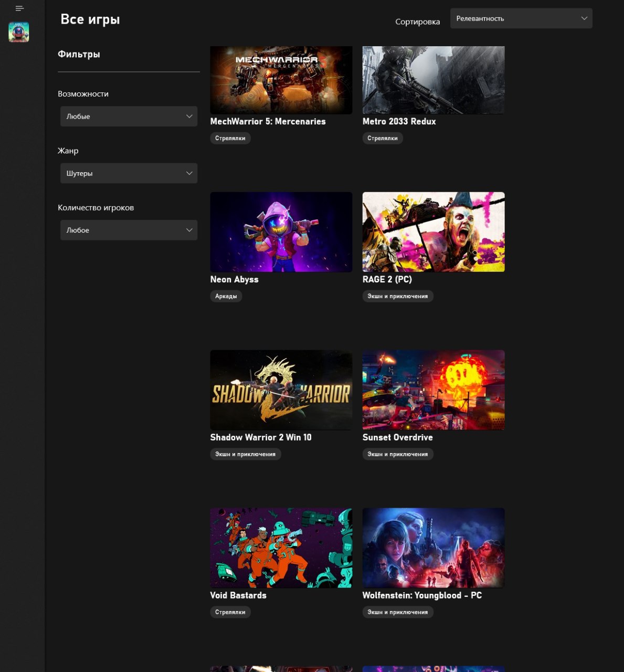Open the hamburger navigation menu
The height and width of the screenshot is (672, 624).
tap(20, 8)
